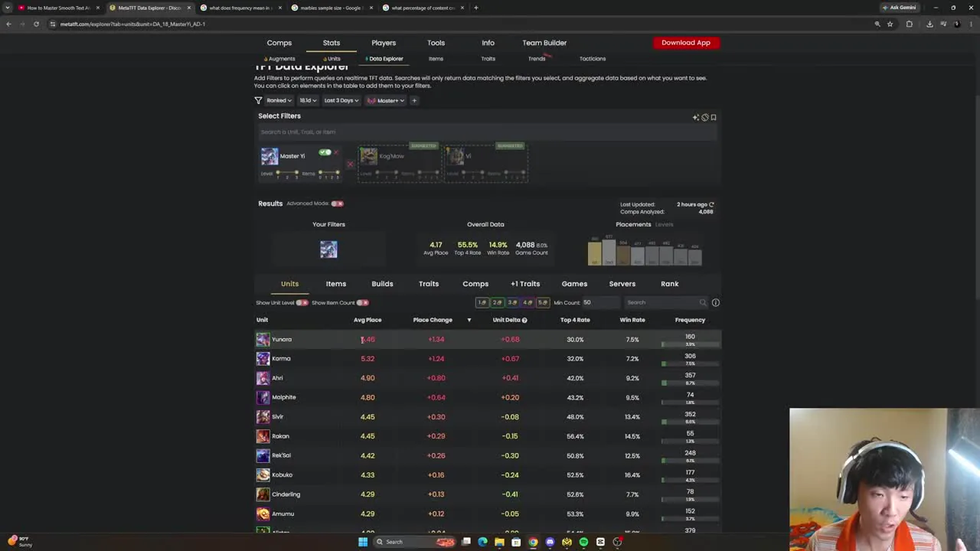Click the info icon beside the search box
This screenshot has width=980, height=551.
click(x=716, y=302)
